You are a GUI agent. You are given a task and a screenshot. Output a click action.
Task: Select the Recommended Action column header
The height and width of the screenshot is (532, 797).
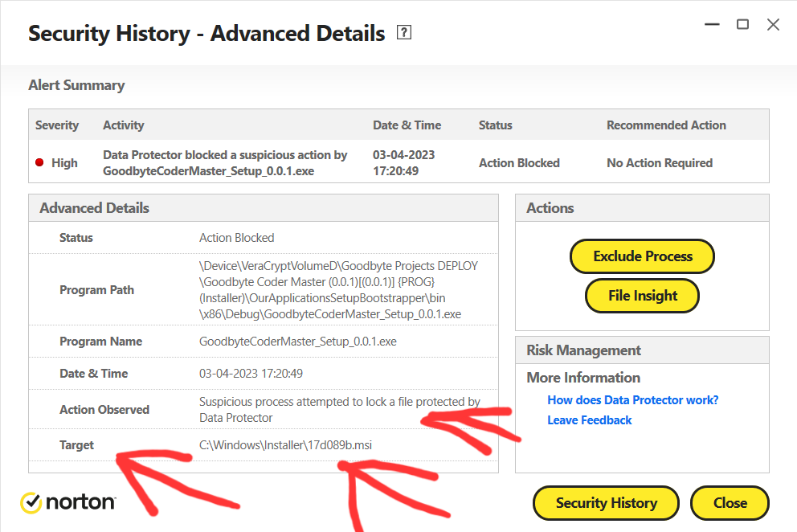click(x=666, y=125)
